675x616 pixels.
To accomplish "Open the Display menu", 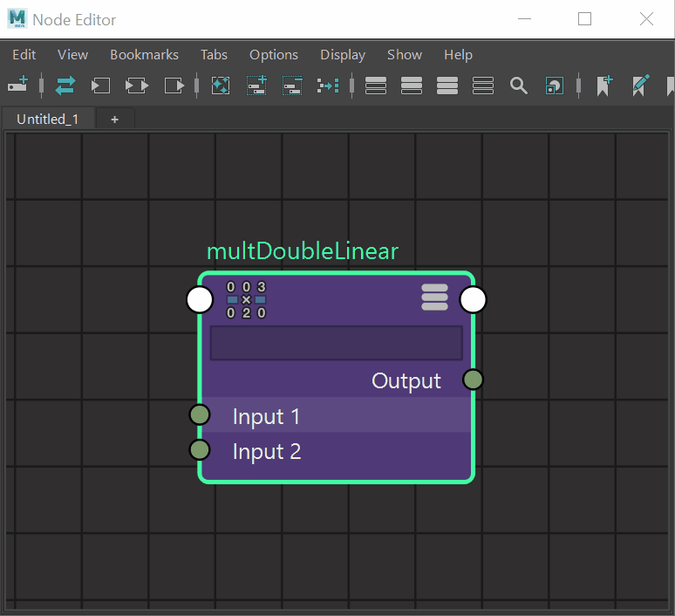I will tap(342, 54).
